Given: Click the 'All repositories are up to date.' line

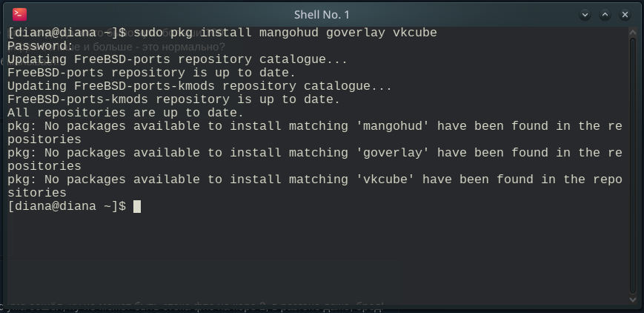Looking at the screenshot, I should coord(126,113).
